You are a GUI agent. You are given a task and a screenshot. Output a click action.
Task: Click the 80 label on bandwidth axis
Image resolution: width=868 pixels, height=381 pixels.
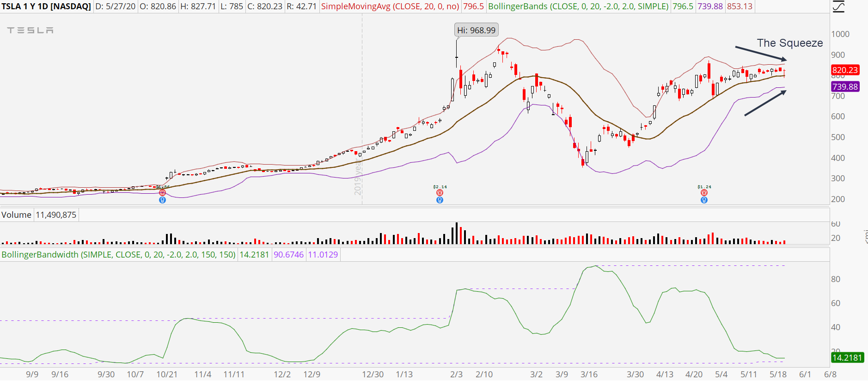point(836,279)
